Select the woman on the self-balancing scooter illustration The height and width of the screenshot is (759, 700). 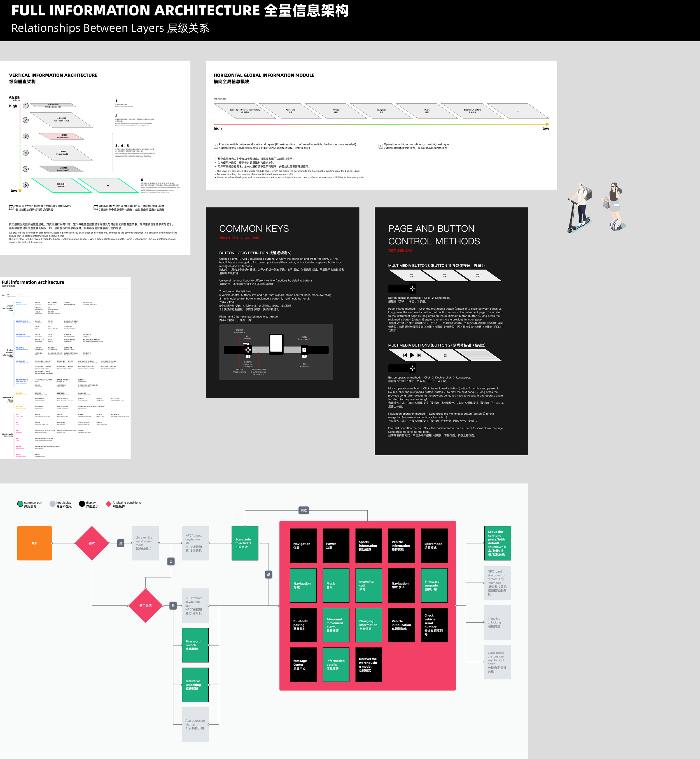613,206
